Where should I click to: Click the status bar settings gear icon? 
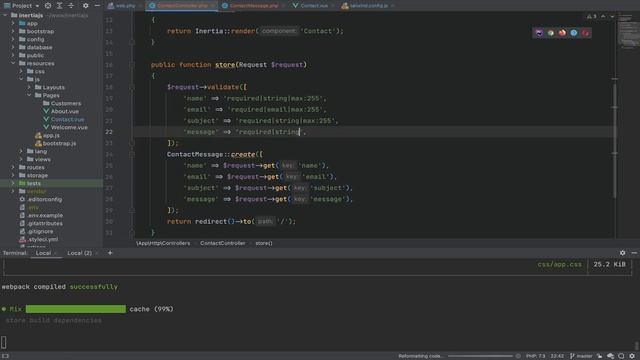click(x=632, y=356)
